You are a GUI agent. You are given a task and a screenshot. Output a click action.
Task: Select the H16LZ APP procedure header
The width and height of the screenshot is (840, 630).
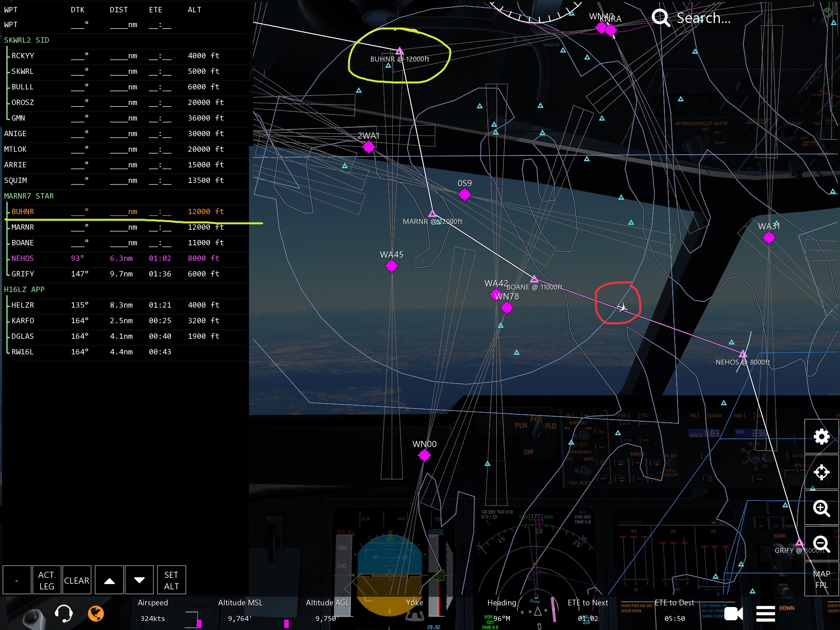tap(25, 290)
